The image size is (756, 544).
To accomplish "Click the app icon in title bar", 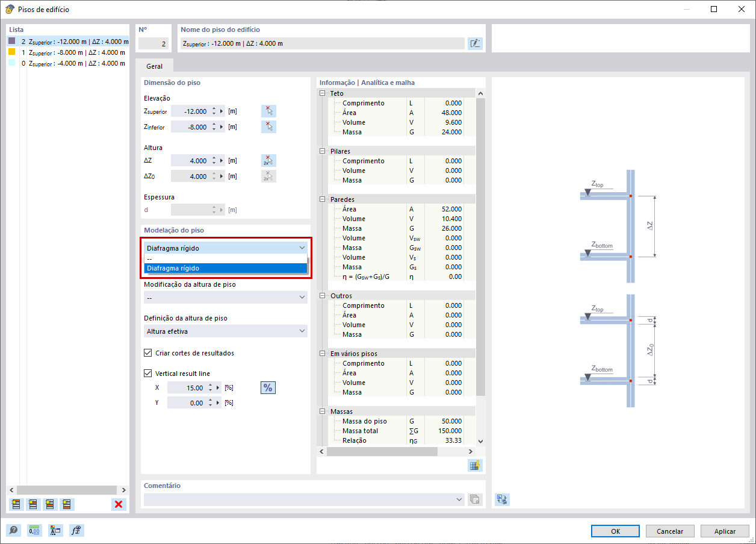I will pos(10,9).
